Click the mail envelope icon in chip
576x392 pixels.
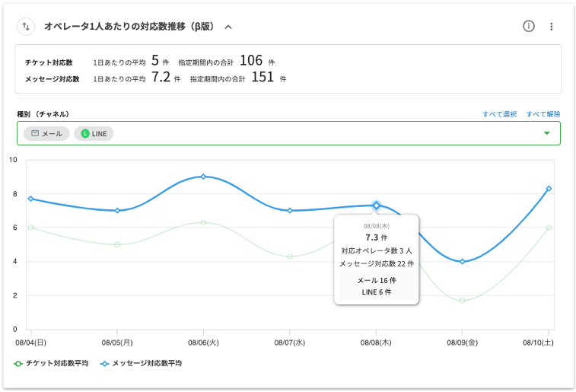click(34, 133)
